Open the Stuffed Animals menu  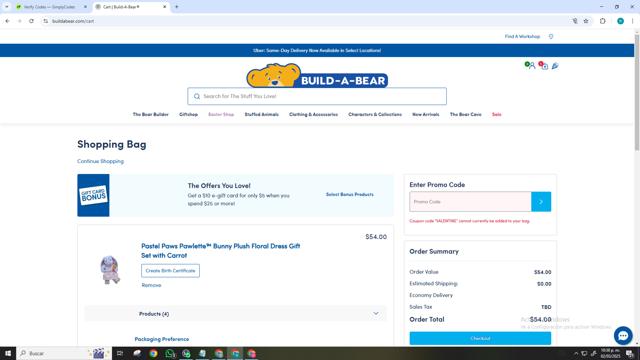pyautogui.click(x=262, y=114)
